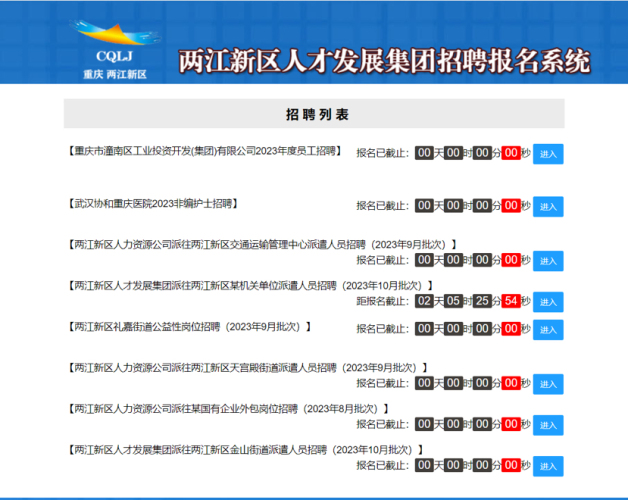This screenshot has width=628, height=500.
Task: Click the 两江新区人才发展集团招聘报名系统 banner title
Action: tap(384, 61)
